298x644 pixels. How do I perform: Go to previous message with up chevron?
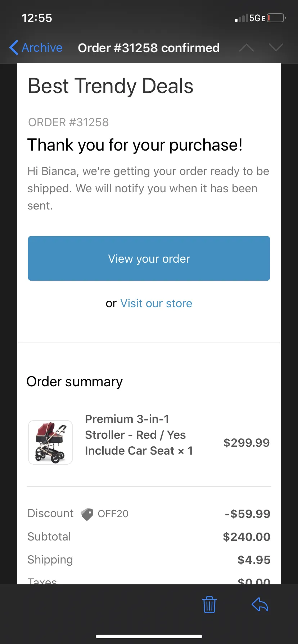[x=247, y=47]
